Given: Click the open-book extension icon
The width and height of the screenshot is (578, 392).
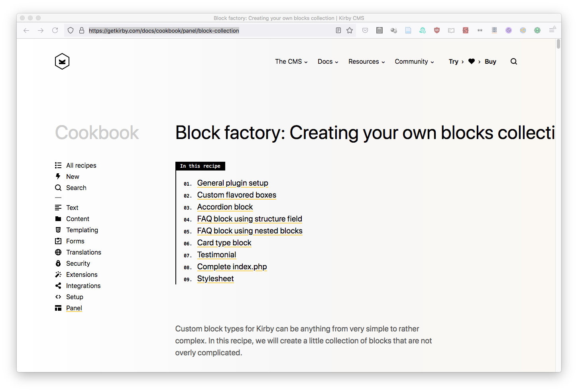Looking at the screenshot, I should (451, 30).
